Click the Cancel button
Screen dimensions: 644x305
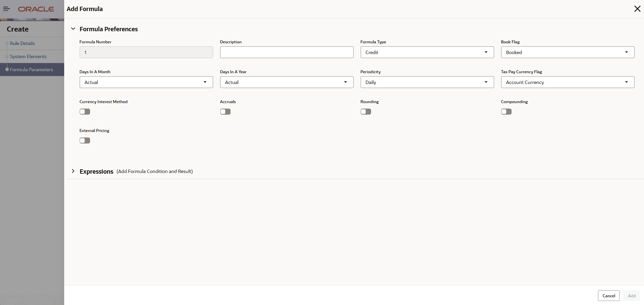pos(609,296)
